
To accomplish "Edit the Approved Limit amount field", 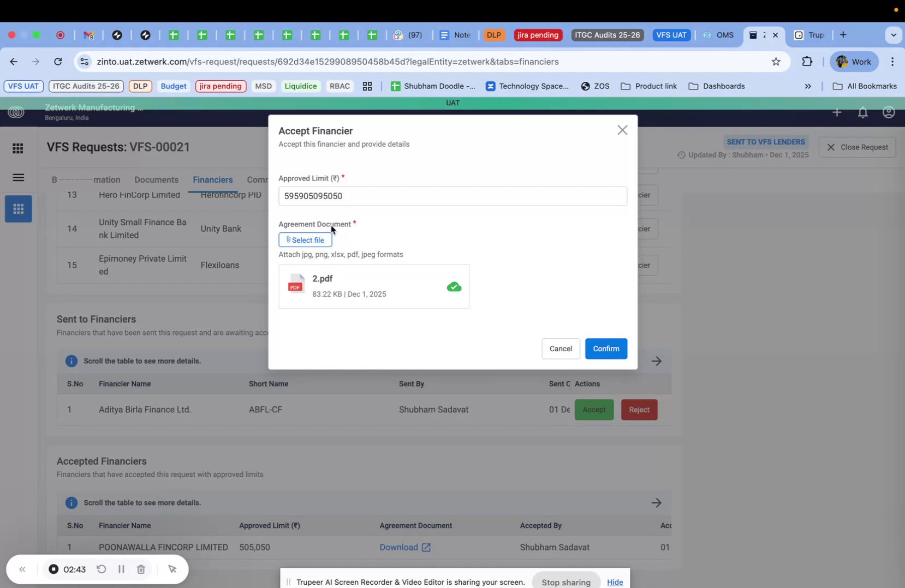I will tap(453, 196).
